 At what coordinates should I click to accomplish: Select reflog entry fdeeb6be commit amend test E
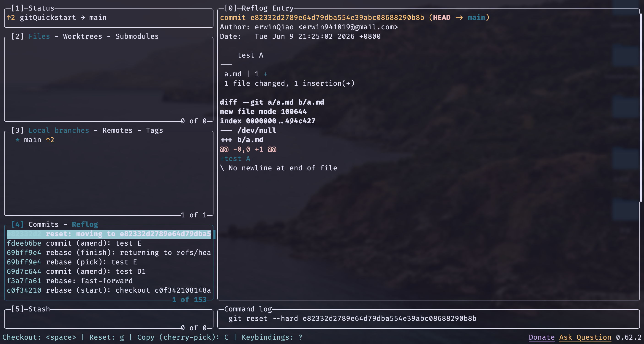coord(109,243)
